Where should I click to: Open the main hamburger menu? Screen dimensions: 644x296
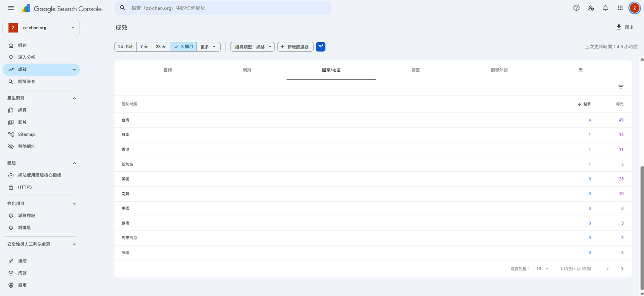click(11, 8)
